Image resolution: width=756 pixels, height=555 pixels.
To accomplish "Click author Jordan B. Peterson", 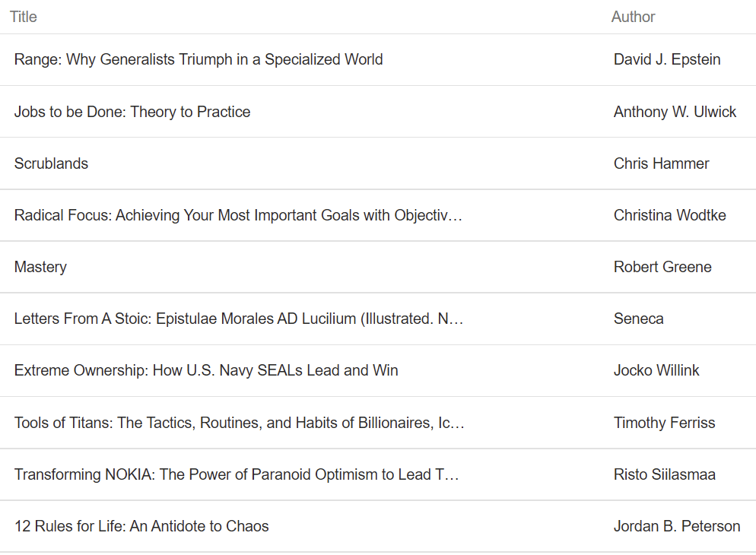I will click(x=676, y=526).
